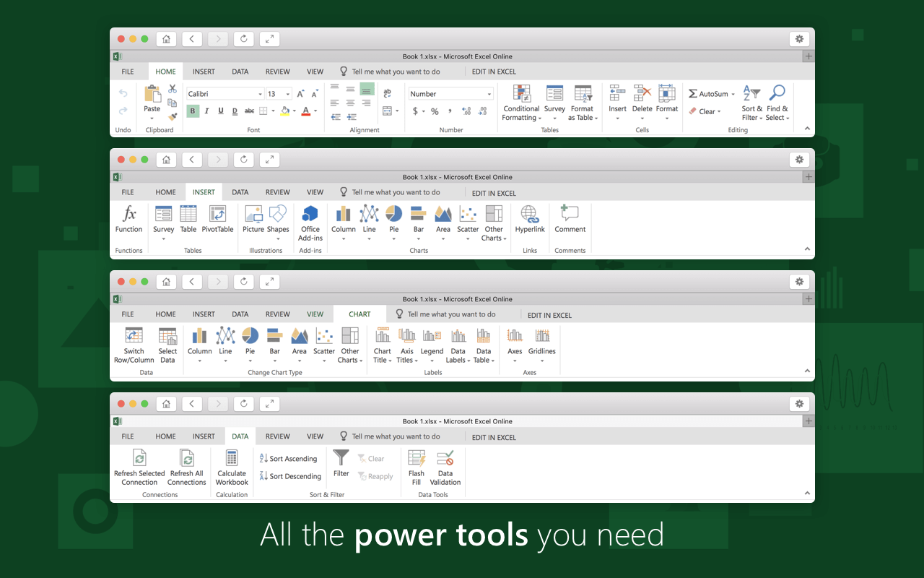Click Gridlines in the CHART ribbon
This screenshot has height=578, width=924.
542,345
